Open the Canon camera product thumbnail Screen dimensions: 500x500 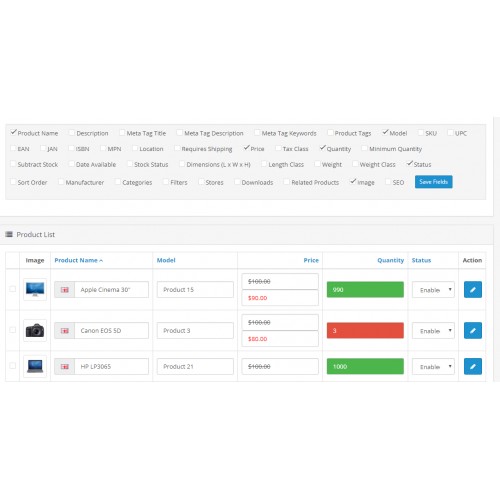[x=35, y=330]
